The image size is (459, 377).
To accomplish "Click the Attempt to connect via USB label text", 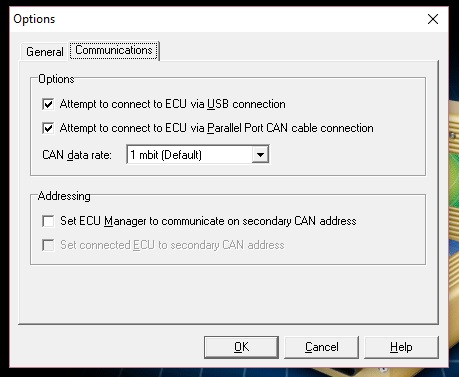I will point(173,104).
